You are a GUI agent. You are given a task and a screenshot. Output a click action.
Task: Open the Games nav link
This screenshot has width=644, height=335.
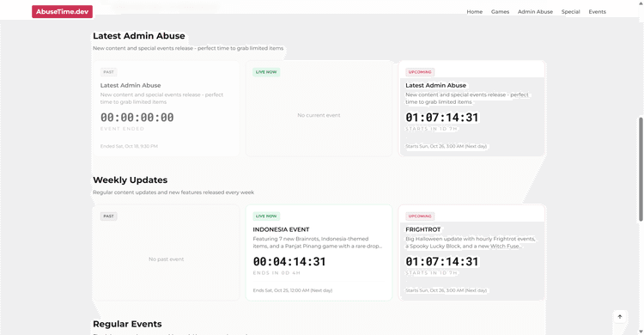point(500,12)
